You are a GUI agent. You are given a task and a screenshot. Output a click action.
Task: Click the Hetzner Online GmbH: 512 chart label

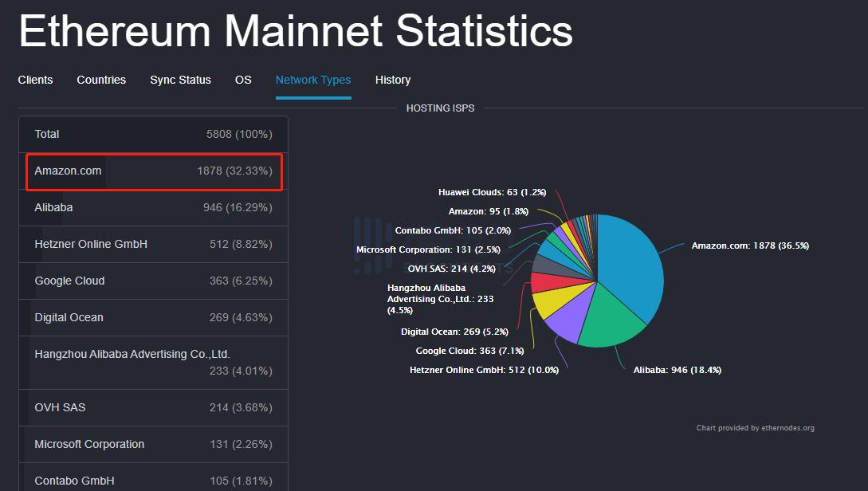coord(484,370)
